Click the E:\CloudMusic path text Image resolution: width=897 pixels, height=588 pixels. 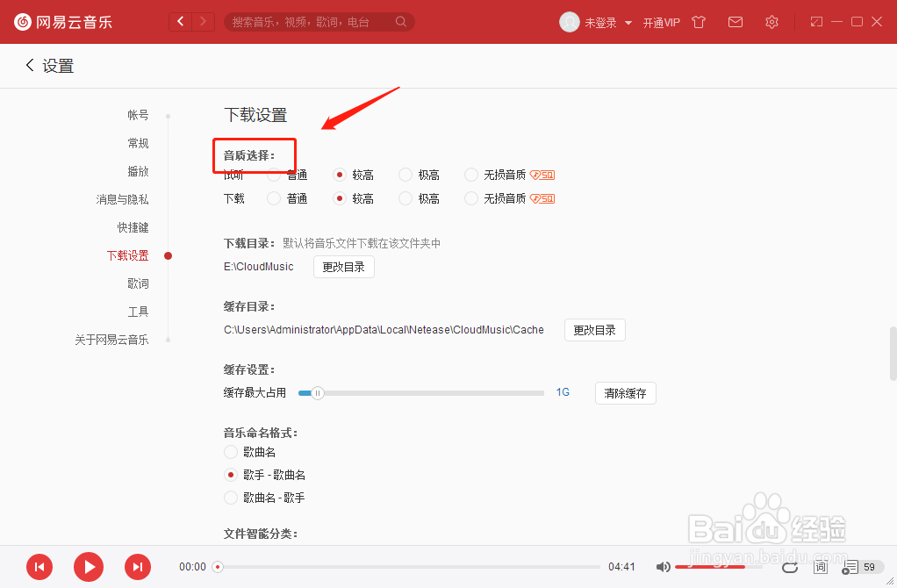coord(259,267)
